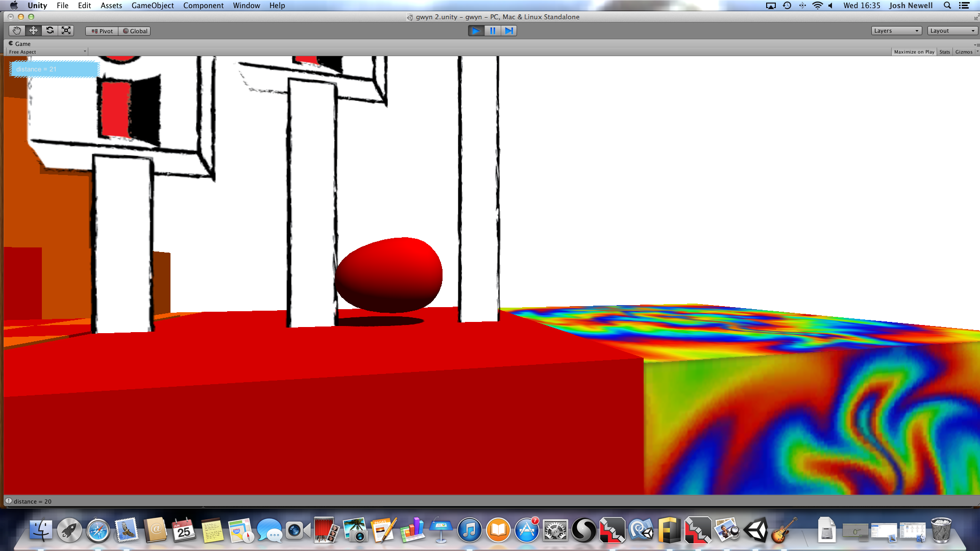Open the GameObject menu
The image size is (980, 551).
click(152, 6)
